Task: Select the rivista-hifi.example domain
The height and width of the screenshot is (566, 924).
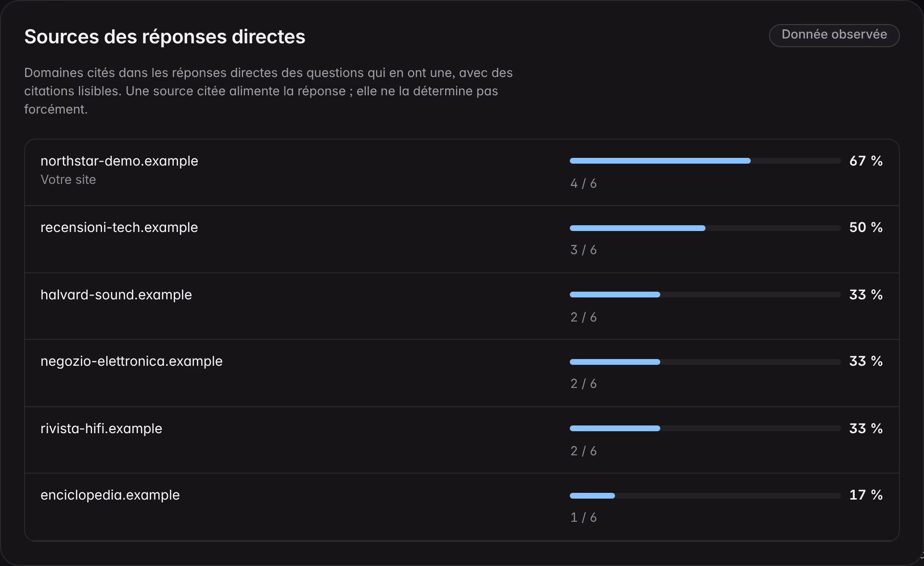Action: pyautogui.click(x=101, y=428)
